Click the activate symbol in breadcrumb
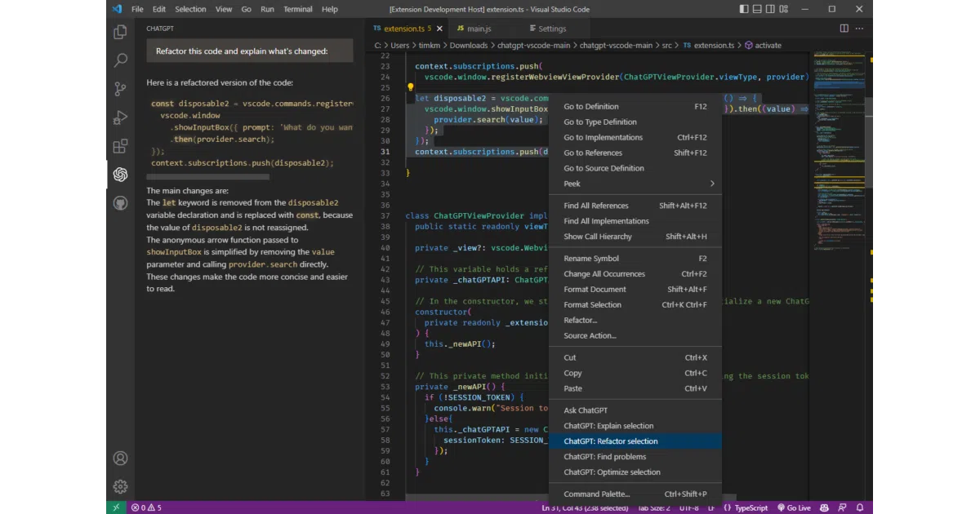Screen dimensions: 980x514 [x=762, y=46]
